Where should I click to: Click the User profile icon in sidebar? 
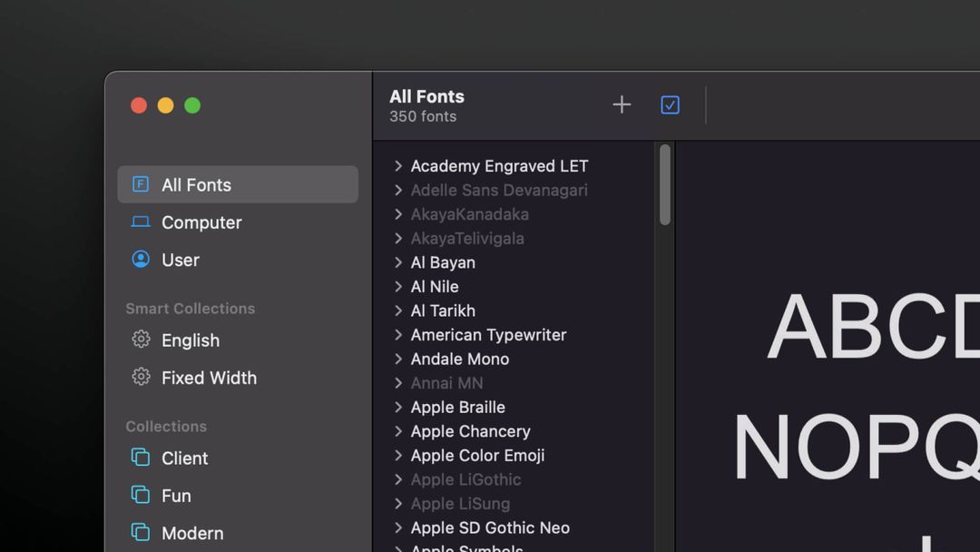141,260
